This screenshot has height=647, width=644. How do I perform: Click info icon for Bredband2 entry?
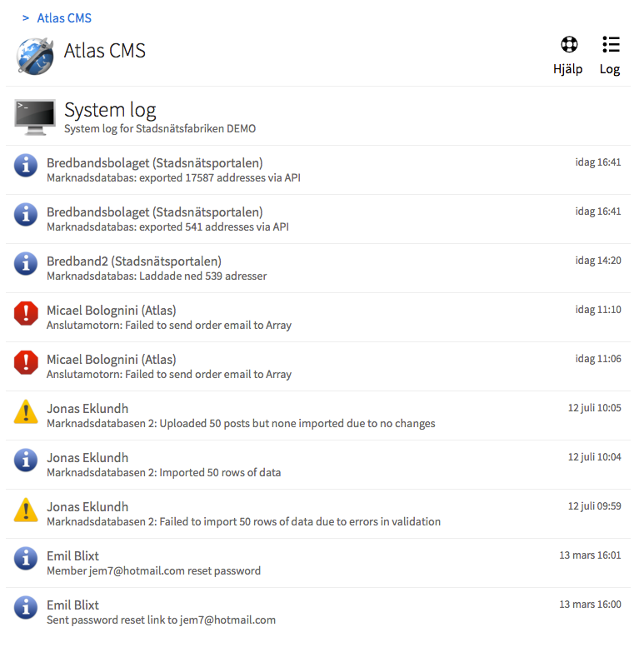(x=26, y=265)
